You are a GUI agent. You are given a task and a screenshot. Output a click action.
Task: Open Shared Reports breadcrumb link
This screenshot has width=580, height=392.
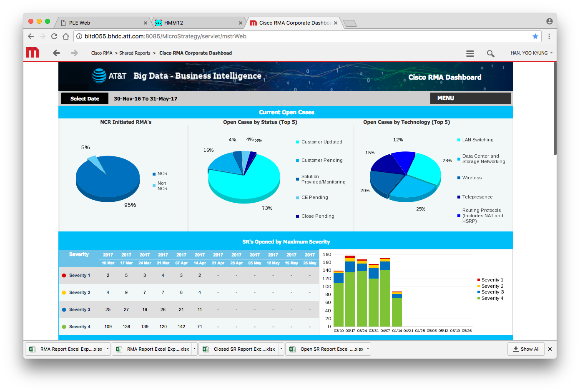[x=135, y=53]
